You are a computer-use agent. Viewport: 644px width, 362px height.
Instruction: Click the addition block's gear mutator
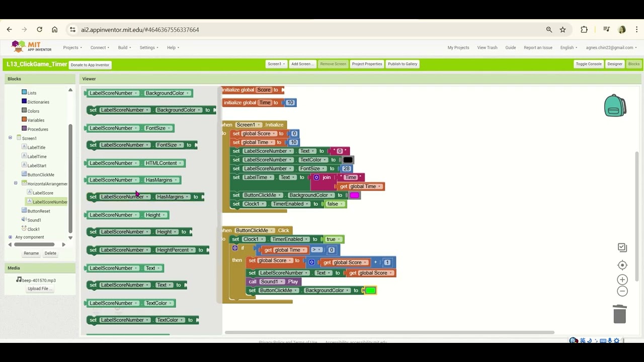(311, 262)
